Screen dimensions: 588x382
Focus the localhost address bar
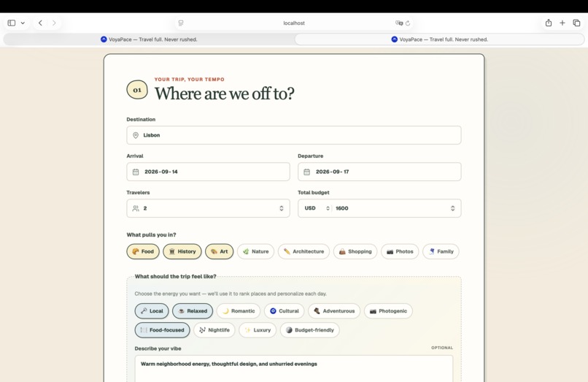(x=293, y=23)
